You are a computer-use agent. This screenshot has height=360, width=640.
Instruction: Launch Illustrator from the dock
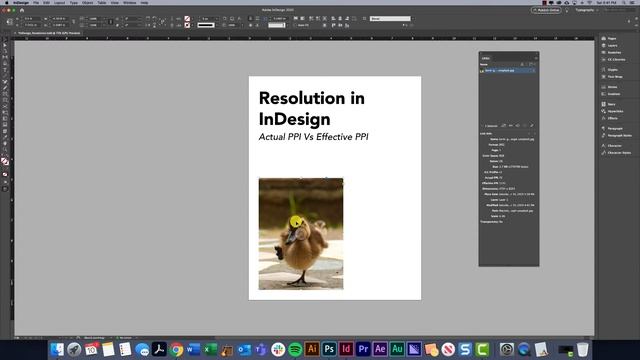click(312, 349)
